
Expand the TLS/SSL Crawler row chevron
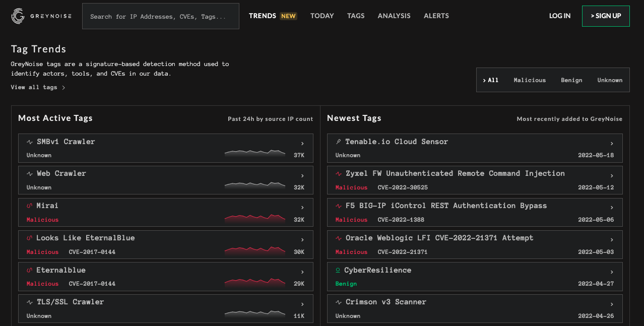[302, 304]
